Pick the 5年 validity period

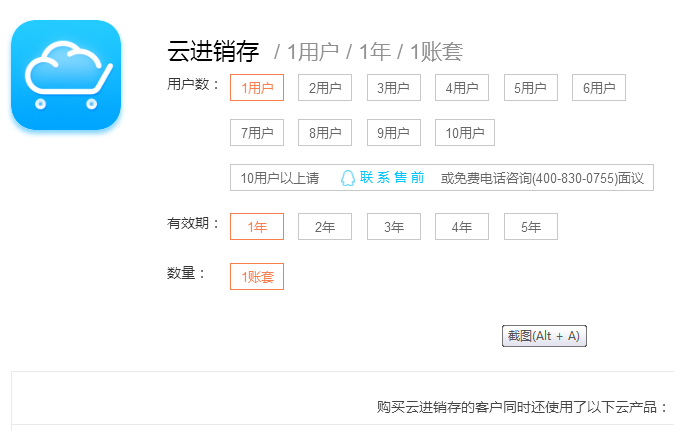pyautogui.click(x=531, y=226)
